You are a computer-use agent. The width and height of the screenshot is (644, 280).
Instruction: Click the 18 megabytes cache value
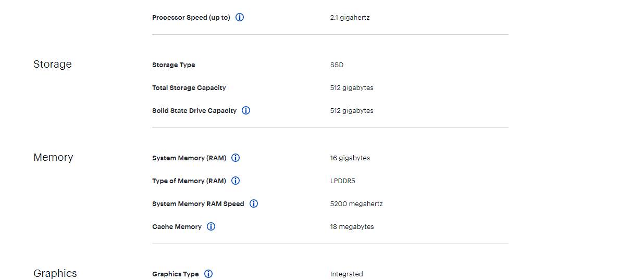352,226
